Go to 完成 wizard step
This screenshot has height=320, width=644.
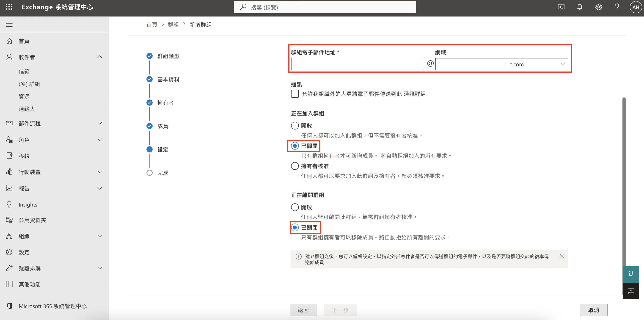coord(162,173)
